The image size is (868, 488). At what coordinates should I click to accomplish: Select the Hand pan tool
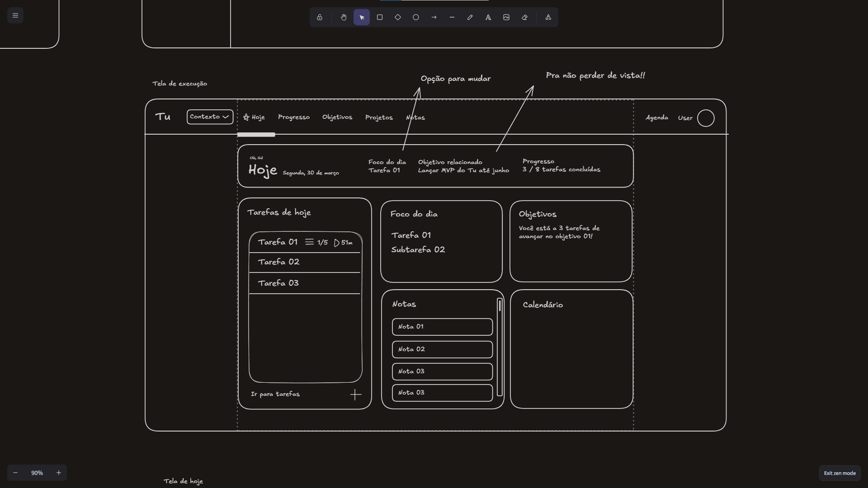pos(344,17)
